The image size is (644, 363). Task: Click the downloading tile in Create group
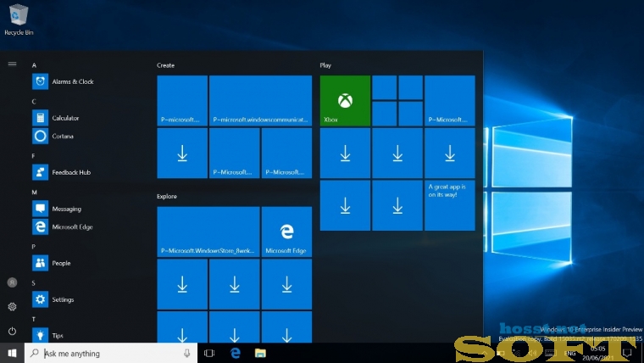pyautogui.click(x=182, y=154)
